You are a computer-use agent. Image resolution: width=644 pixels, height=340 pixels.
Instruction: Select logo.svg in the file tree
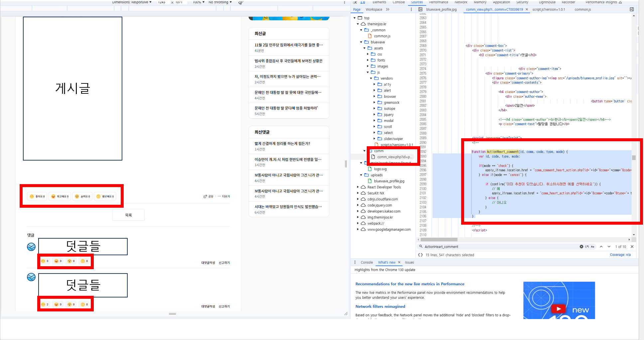click(380, 169)
